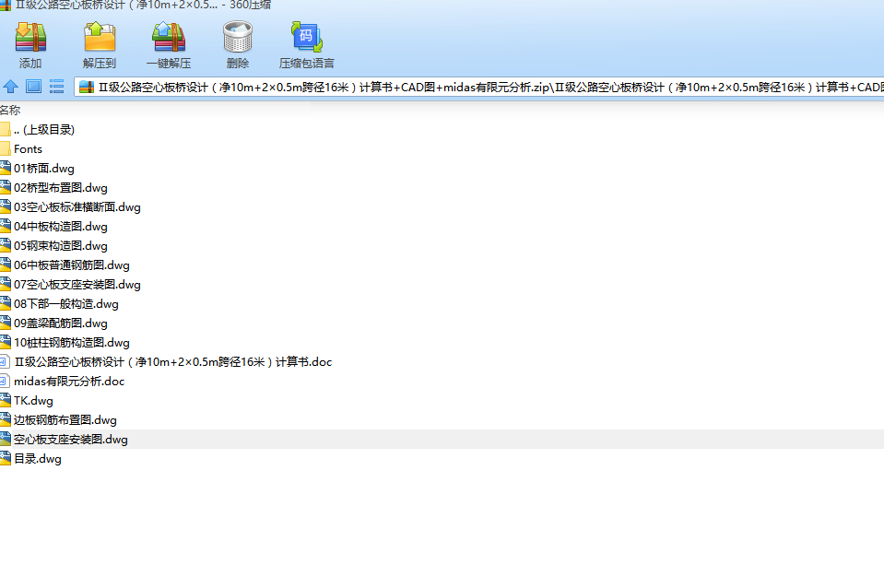Select file 10桩柱钢筋构造图.dwg
The width and height of the screenshot is (884, 588).
[72, 342]
